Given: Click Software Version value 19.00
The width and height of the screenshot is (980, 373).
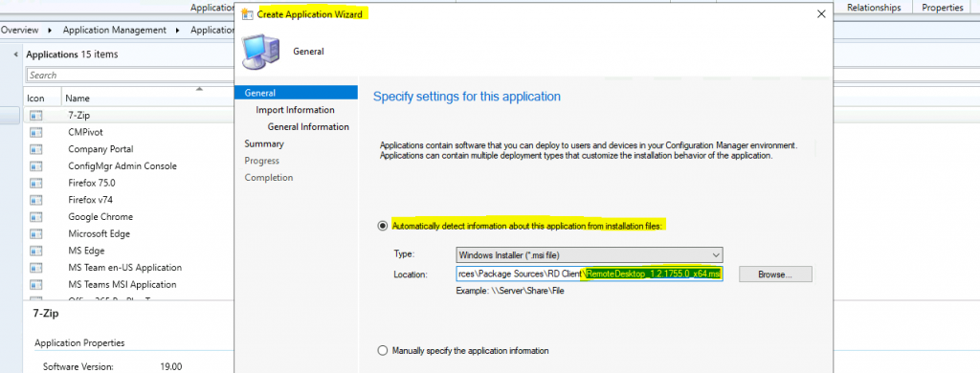Looking at the screenshot, I should (x=171, y=366).
